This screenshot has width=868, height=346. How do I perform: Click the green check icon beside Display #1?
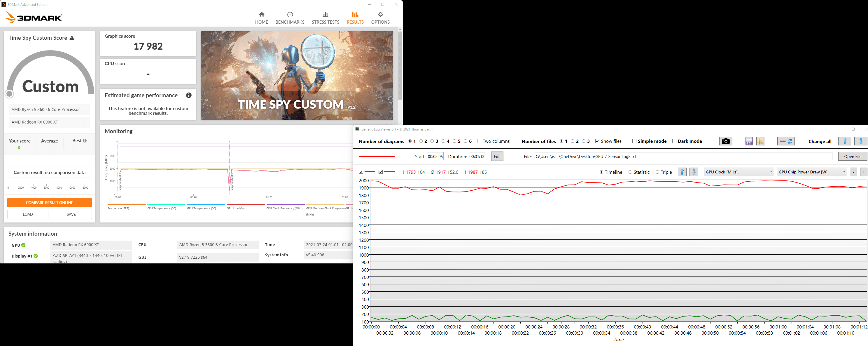(36, 256)
